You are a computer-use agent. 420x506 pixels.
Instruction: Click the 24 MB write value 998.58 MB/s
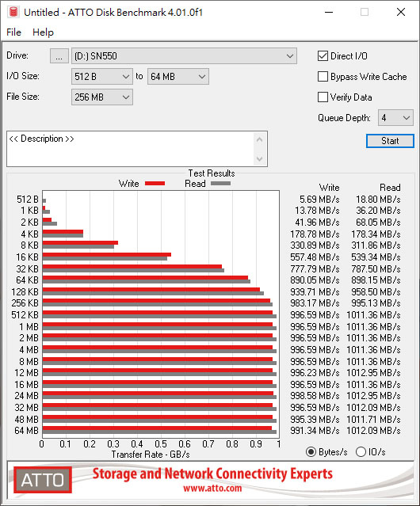click(x=315, y=396)
